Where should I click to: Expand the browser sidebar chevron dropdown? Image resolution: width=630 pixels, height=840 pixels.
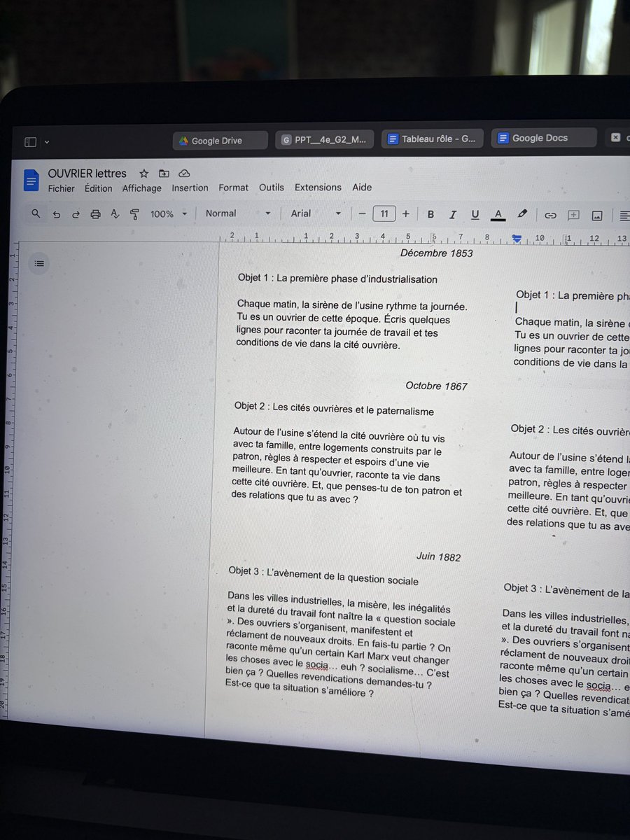pyautogui.click(x=47, y=141)
